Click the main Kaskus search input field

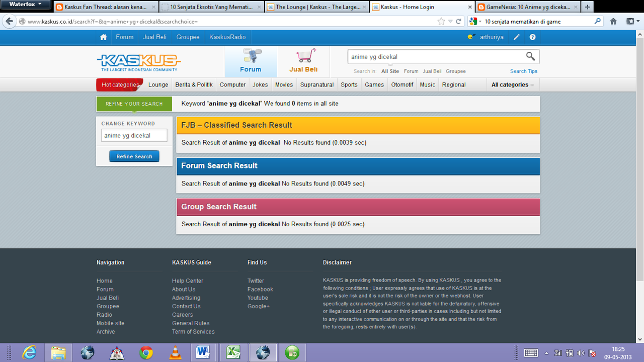(x=436, y=57)
